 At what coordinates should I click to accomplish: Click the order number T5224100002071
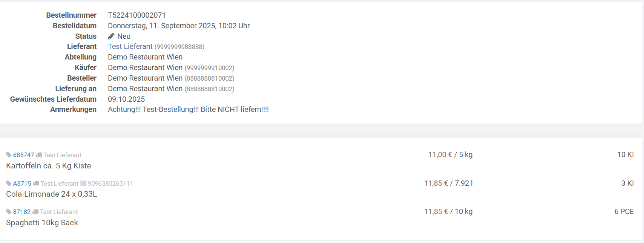coord(136,15)
